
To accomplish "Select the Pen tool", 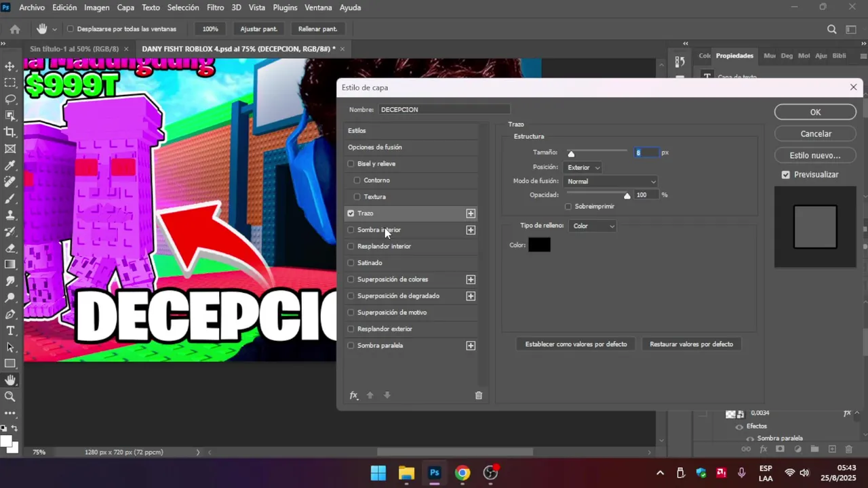I will (10, 314).
